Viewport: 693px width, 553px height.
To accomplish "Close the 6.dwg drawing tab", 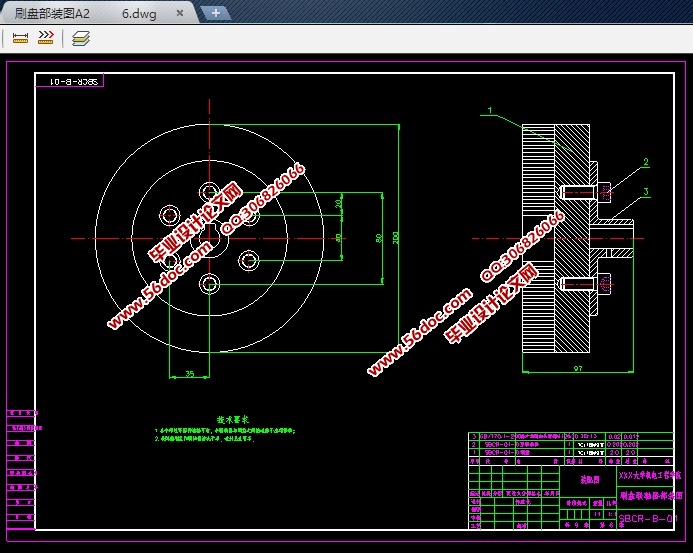I will click(180, 14).
